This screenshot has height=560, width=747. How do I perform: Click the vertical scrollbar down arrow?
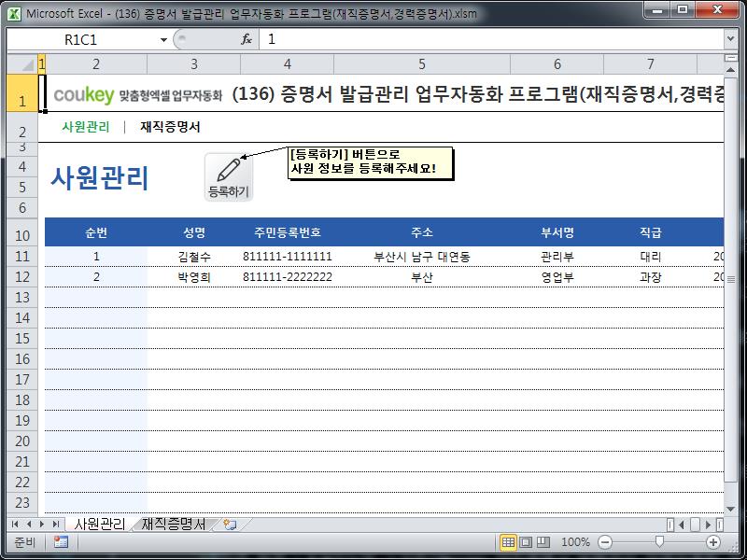pyautogui.click(x=730, y=510)
